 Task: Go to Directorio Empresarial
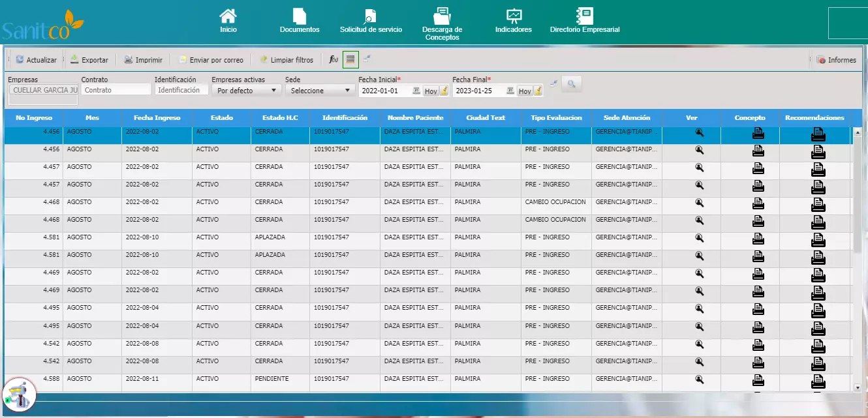tap(584, 20)
